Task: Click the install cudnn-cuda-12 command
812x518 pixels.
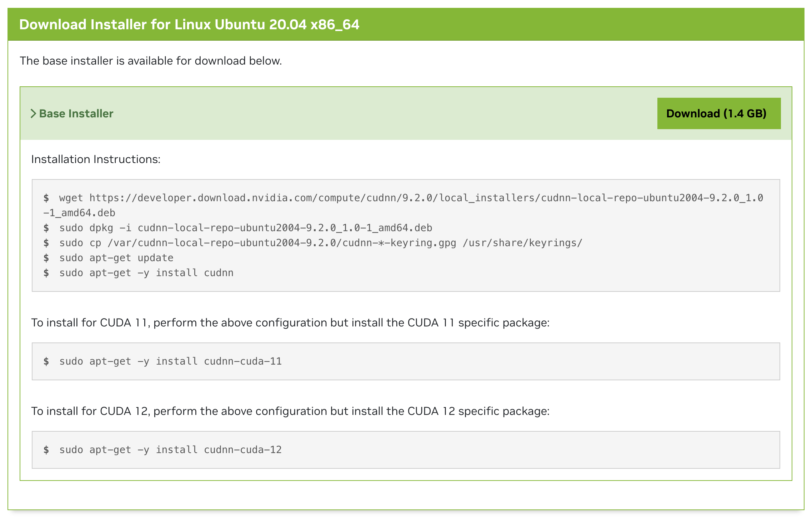Action: tap(162, 450)
